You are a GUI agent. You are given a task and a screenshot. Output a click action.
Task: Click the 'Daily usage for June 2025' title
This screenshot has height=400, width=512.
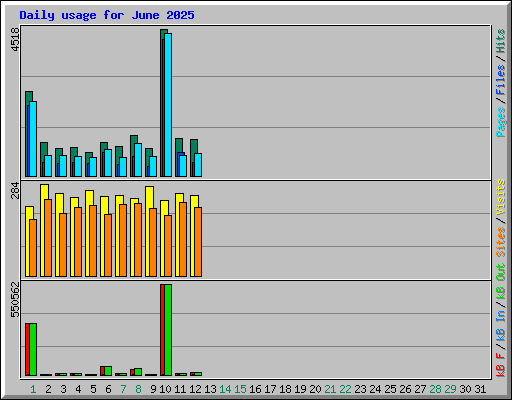coord(107,15)
